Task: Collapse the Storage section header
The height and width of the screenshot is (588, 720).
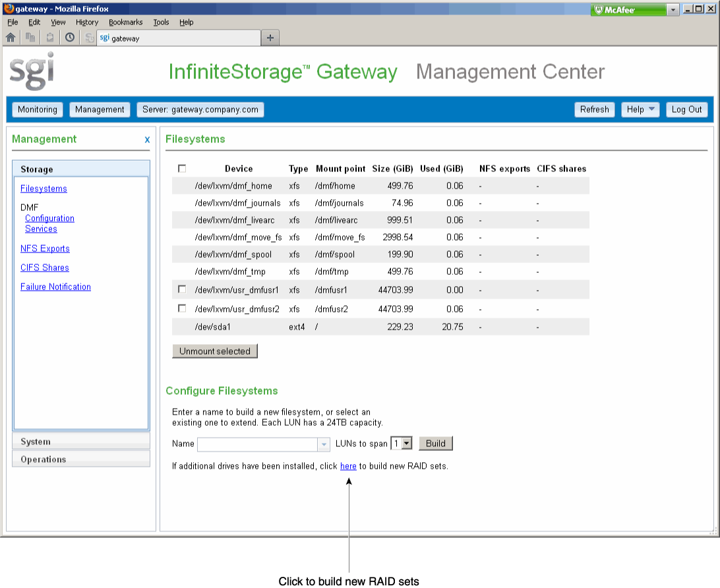Action: pyautogui.click(x=81, y=169)
